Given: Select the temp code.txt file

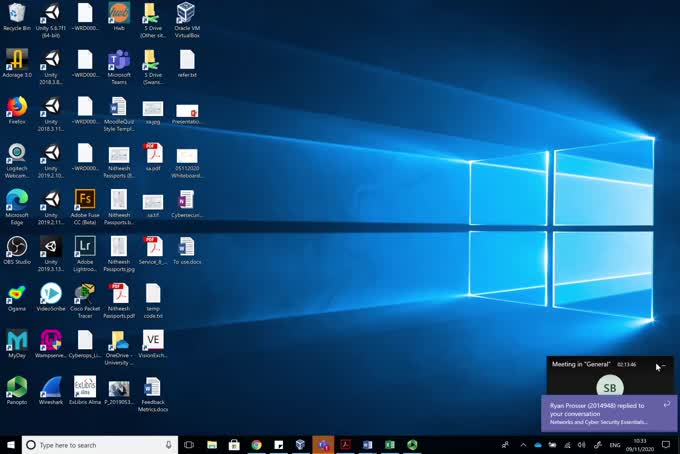Looking at the screenshot, I should [x=153, y=294].
